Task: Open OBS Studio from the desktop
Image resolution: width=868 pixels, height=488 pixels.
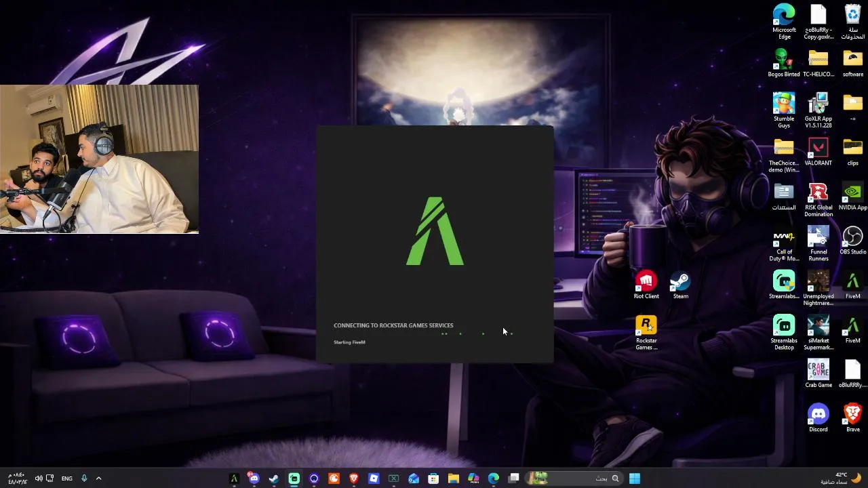Action: point(852,241)
